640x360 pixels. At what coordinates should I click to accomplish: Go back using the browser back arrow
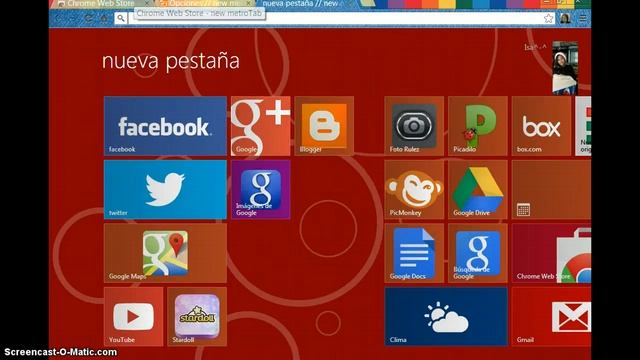(58, 18)
